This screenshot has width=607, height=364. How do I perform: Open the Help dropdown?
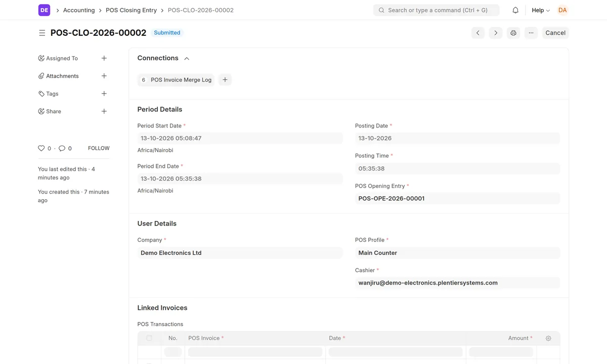pos(541,10)
